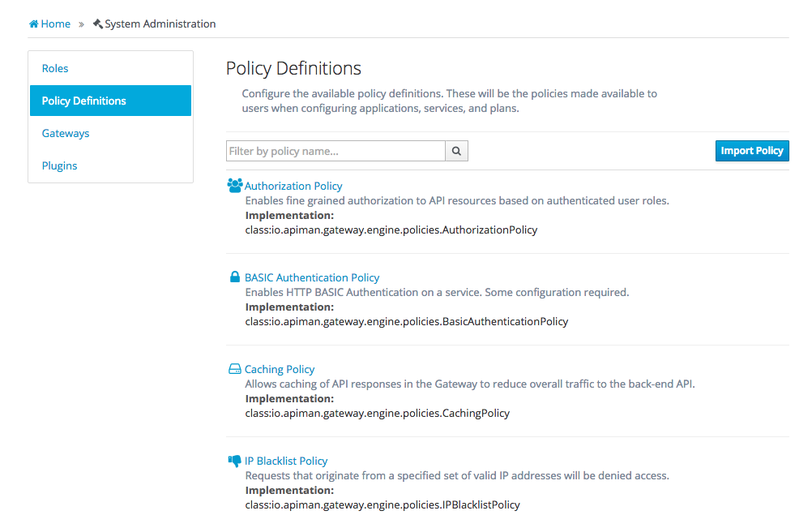
Task: Click the System Administration gavel icon
Action: 98,24
